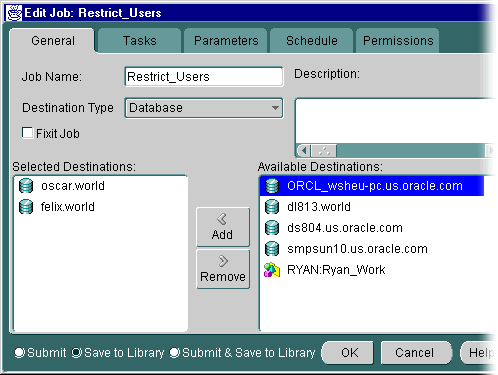
Task: Go to the Schedule tab
Action: (x=312, y=41)
